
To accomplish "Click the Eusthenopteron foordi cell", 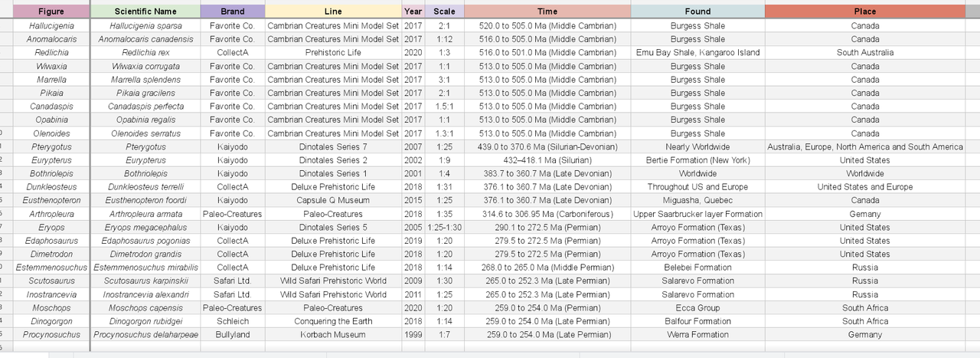I will point(145,200).
